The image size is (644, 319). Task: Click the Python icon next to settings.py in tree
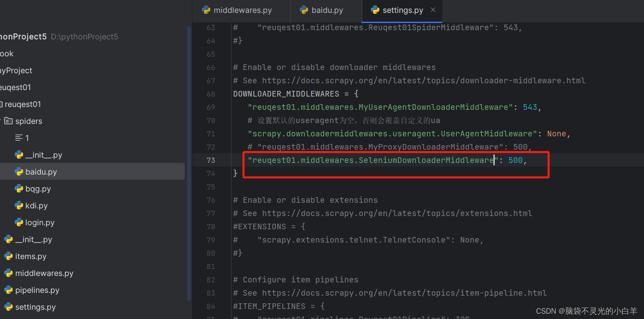[8, 307]
